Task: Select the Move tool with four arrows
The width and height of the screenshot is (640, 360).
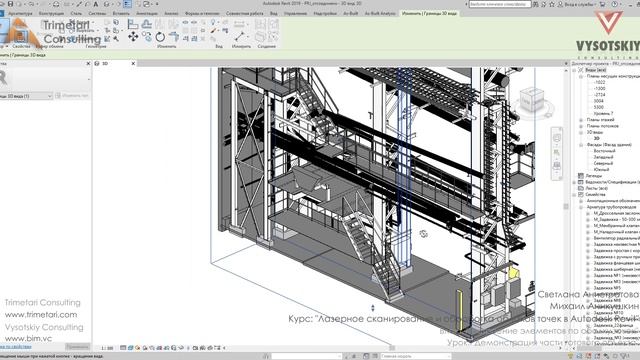Action: [133, 37]
